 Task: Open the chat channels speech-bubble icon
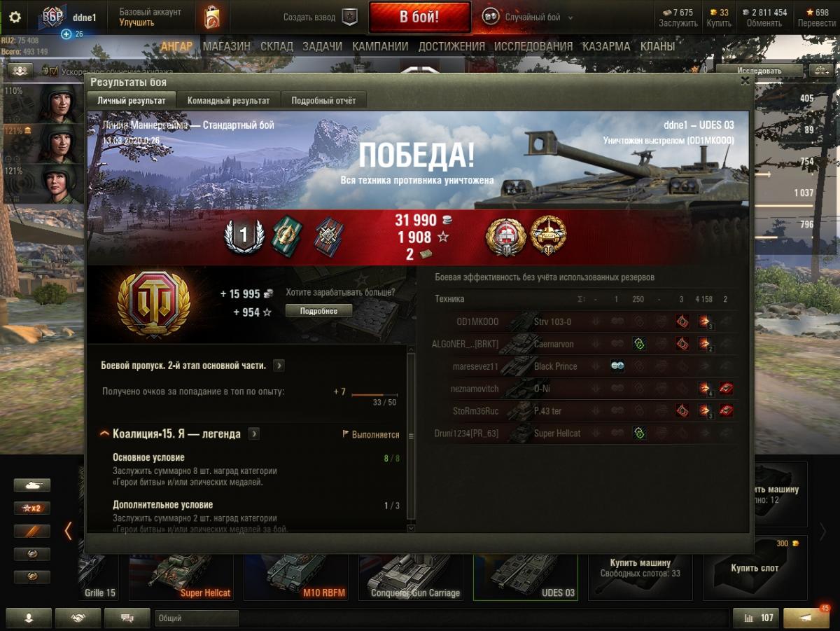[127, 618]
